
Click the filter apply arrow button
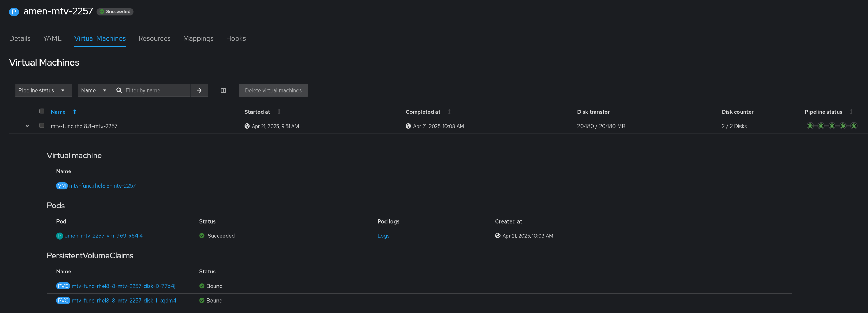(x=199, y=90)
